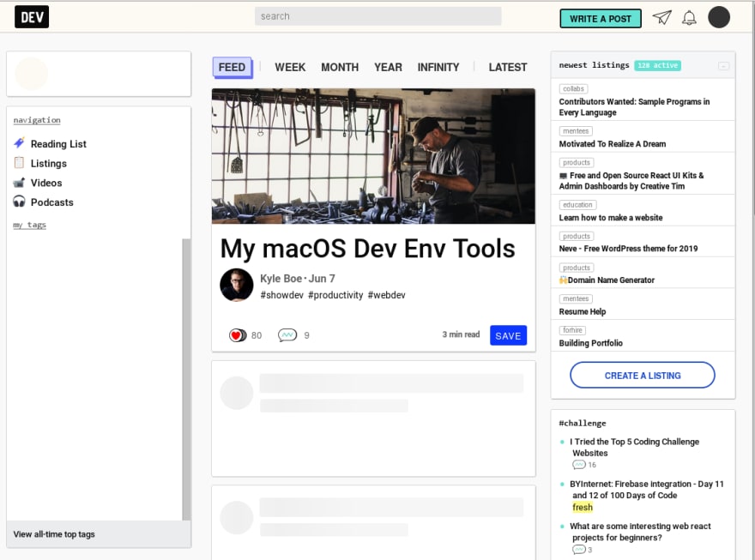Open interesting web react projects article

(640, 532)
